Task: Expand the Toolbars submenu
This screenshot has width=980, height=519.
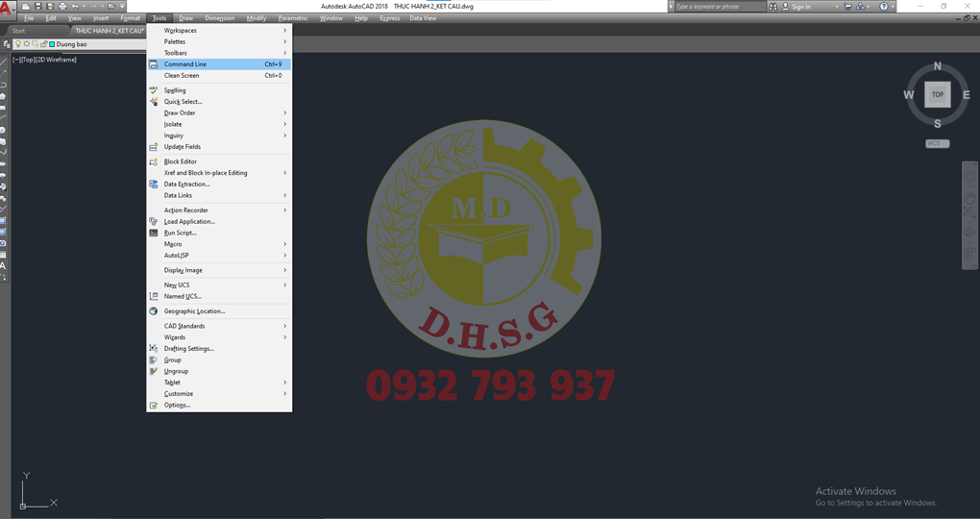Action: 219,53
